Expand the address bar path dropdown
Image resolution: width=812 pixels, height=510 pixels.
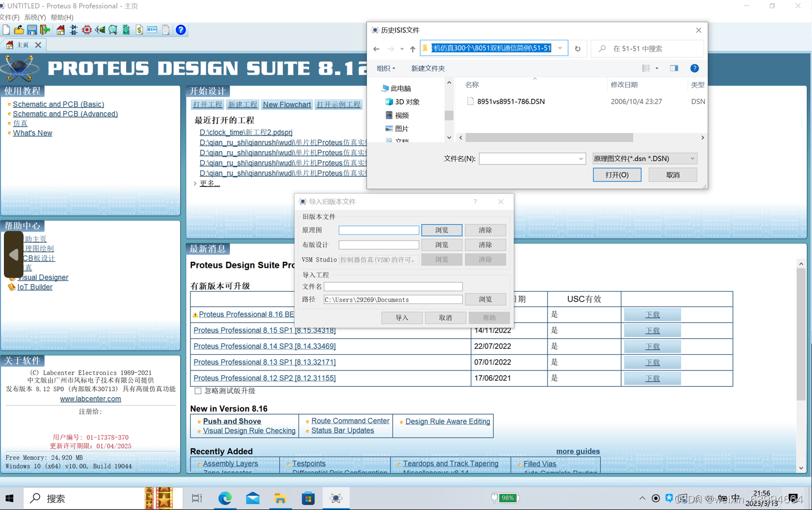[560, 49]
